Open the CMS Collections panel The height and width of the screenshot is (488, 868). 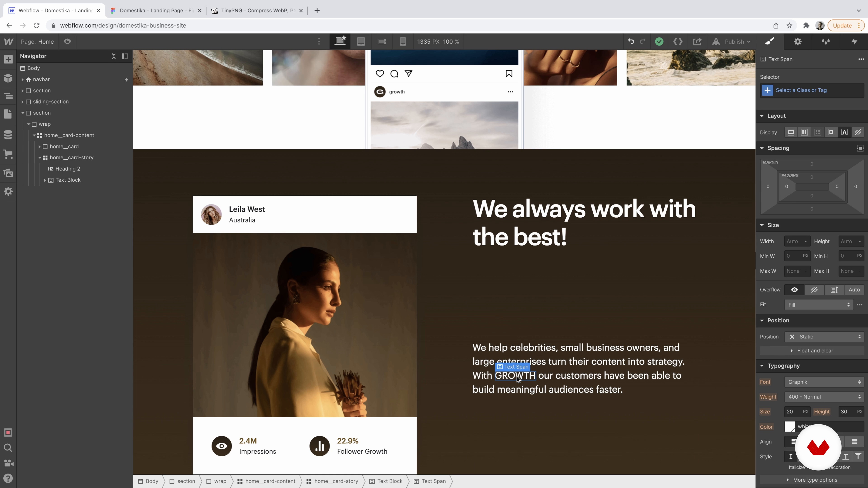pos(8,135)
